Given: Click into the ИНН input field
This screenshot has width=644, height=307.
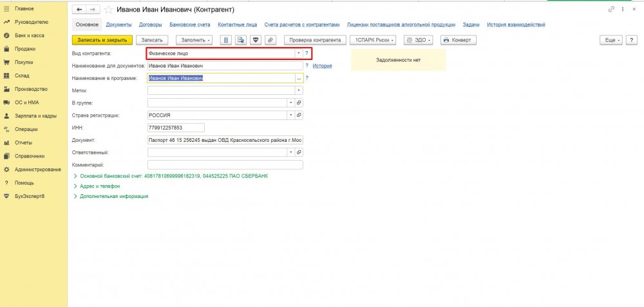Looking at the screenshot, I should pyautogui.click(x=175, y=128).
